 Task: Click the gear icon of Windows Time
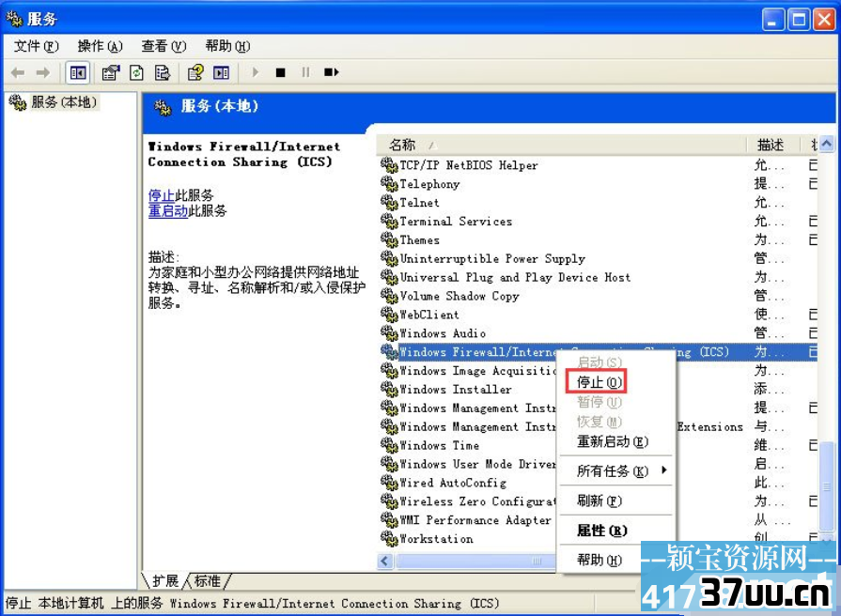click(x=389, y=445)
